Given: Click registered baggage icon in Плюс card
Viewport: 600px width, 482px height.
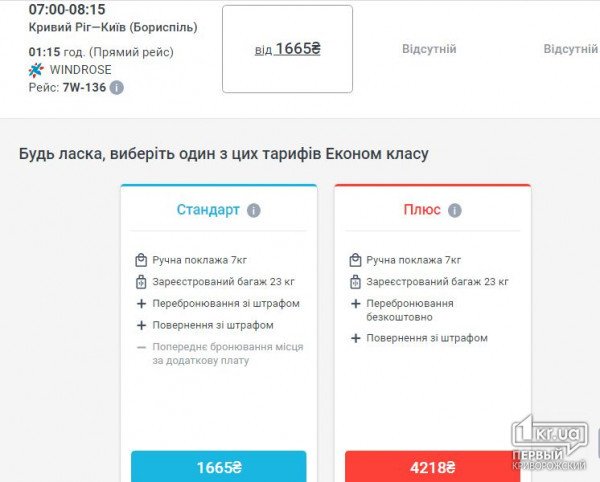Looking at the screenshot, I should pos(355,282).
